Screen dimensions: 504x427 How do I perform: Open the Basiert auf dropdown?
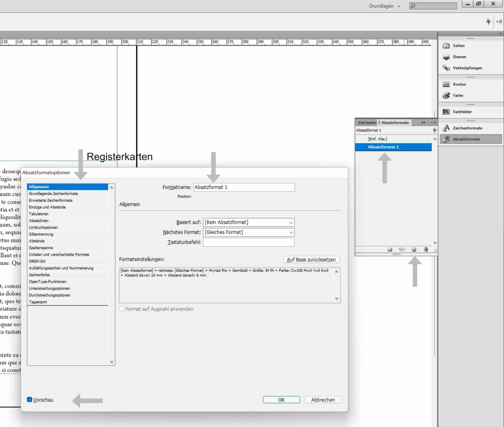pyautogui.click(x=249, y=222)
